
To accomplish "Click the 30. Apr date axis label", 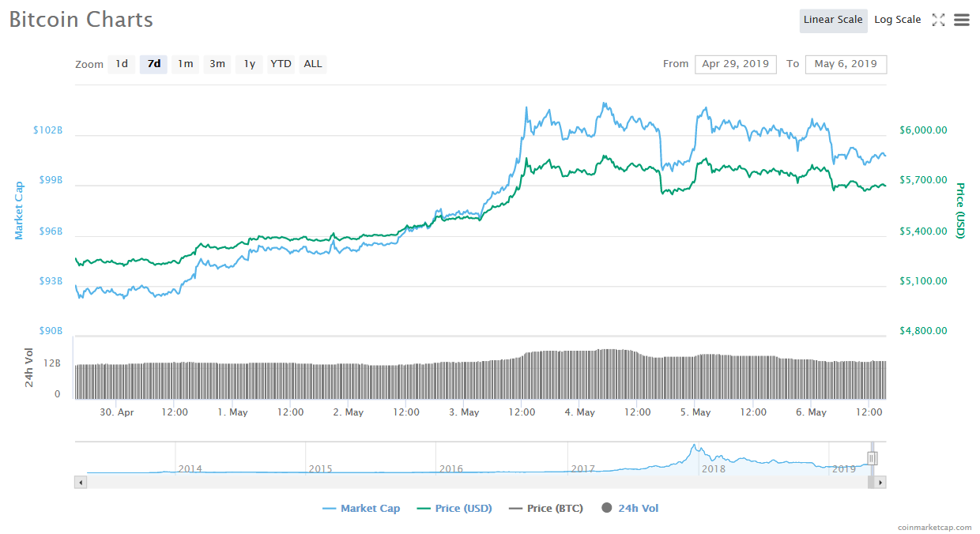I will [117, 412].
